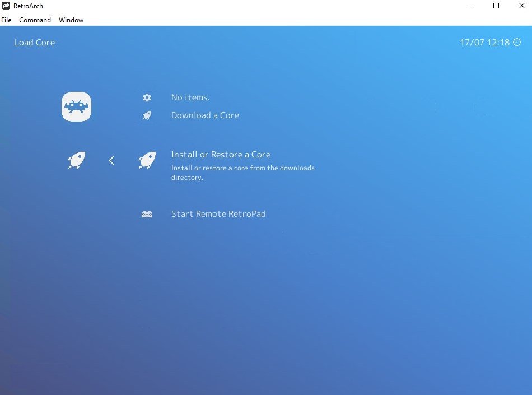
Task: Click the No items. text
Action: pos(190,97)
